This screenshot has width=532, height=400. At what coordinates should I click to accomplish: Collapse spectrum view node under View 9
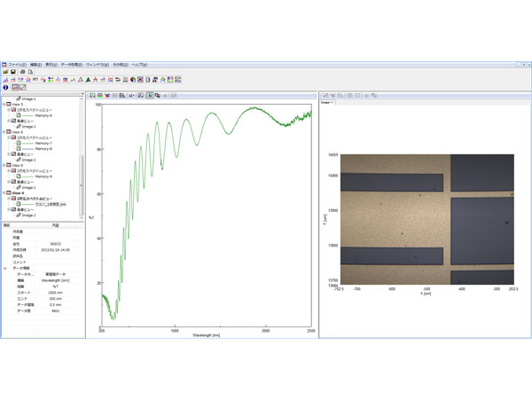tap(9, 199)
